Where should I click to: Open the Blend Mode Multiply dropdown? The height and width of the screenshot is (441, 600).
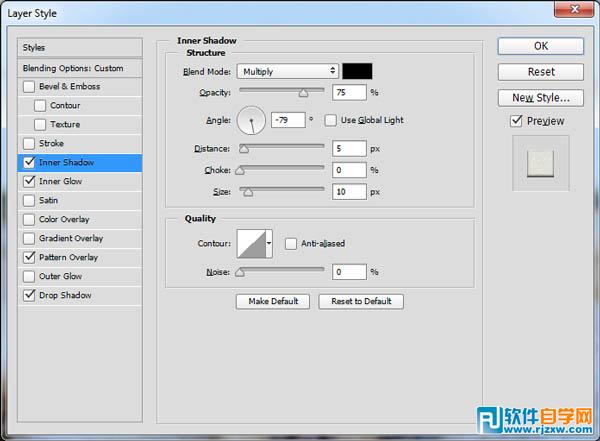pos(288,71)
